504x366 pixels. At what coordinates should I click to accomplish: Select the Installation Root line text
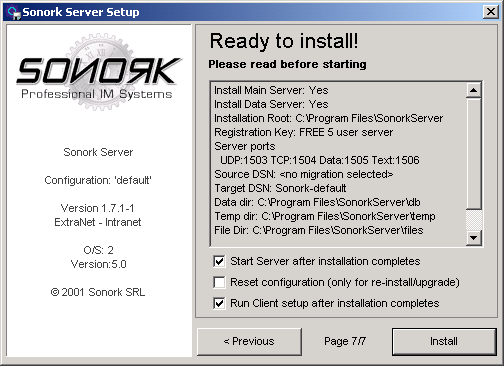(328, 118)
